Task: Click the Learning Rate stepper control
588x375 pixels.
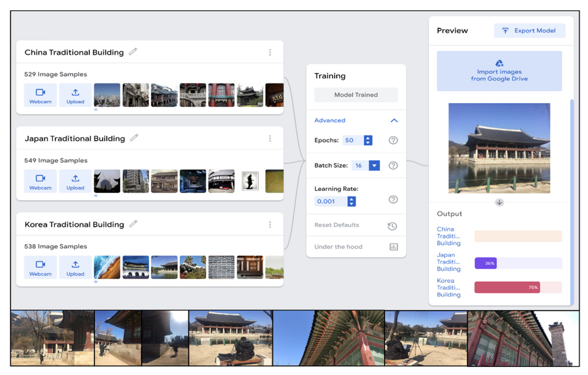Action: click(351, 201)
